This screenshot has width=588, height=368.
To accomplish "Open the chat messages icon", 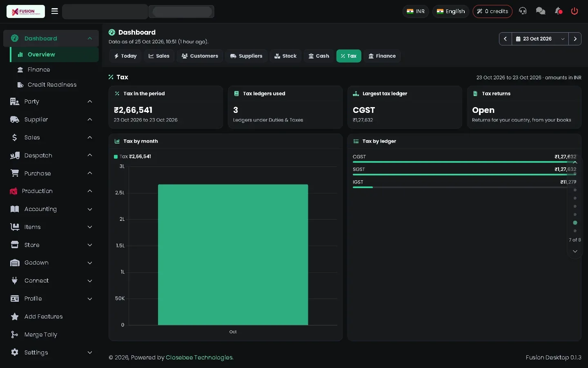I will click(541, 11).
